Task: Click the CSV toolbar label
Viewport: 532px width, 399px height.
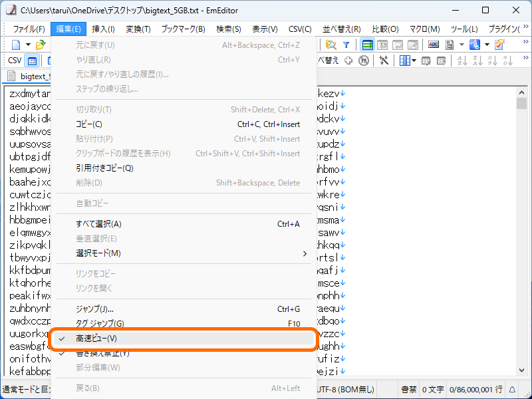Action: click(15, 61)
